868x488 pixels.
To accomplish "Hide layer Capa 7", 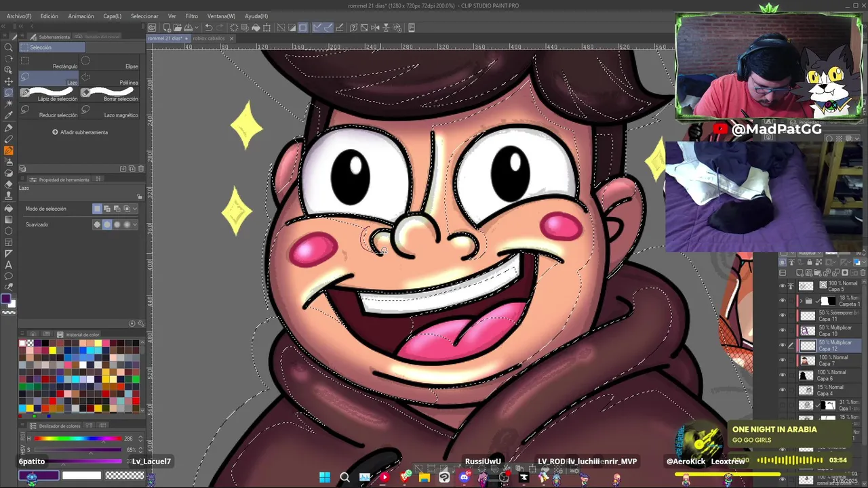I will coord(782,361).
